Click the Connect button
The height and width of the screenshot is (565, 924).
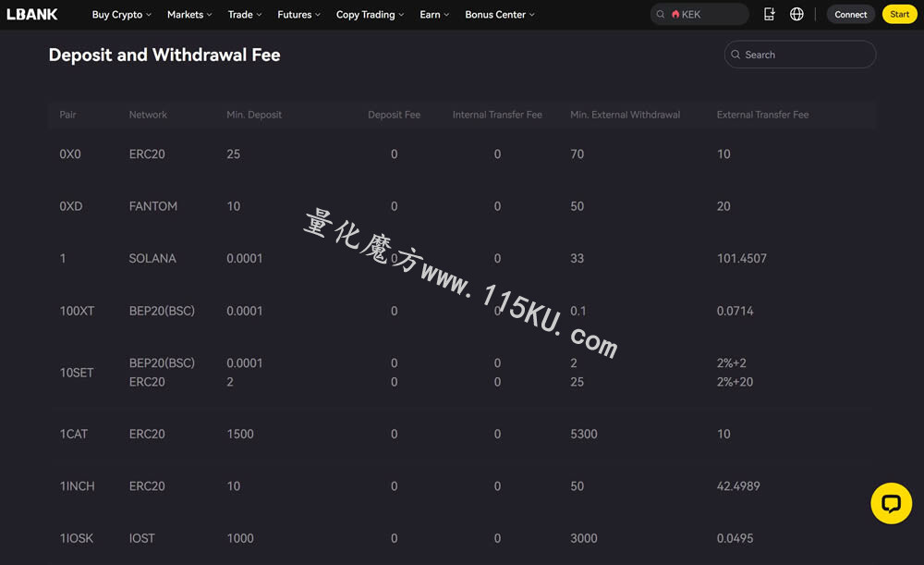coord(850,14)
